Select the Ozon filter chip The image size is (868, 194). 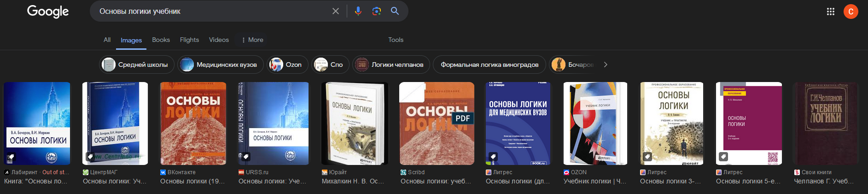tap(287, 65)
